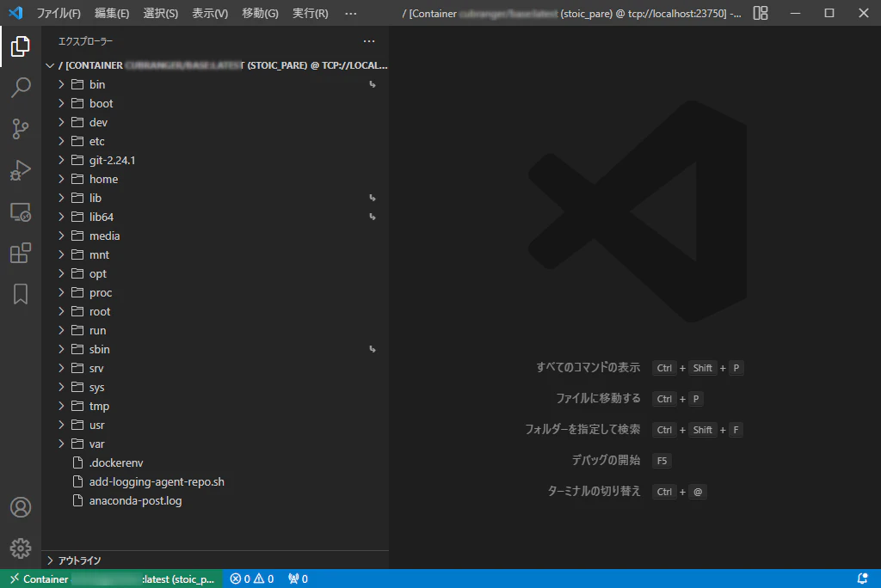Expand the git-2.24.1 folder

(215, 160)
